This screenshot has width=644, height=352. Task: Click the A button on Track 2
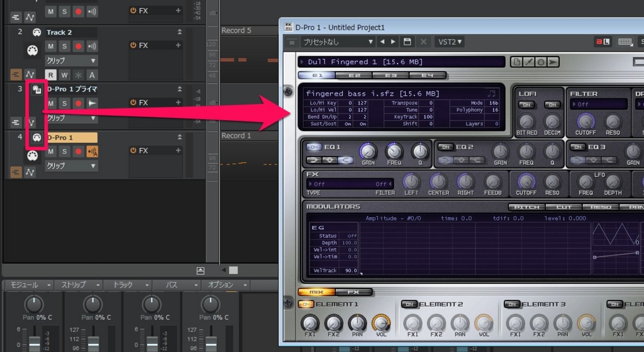(92, 75)
